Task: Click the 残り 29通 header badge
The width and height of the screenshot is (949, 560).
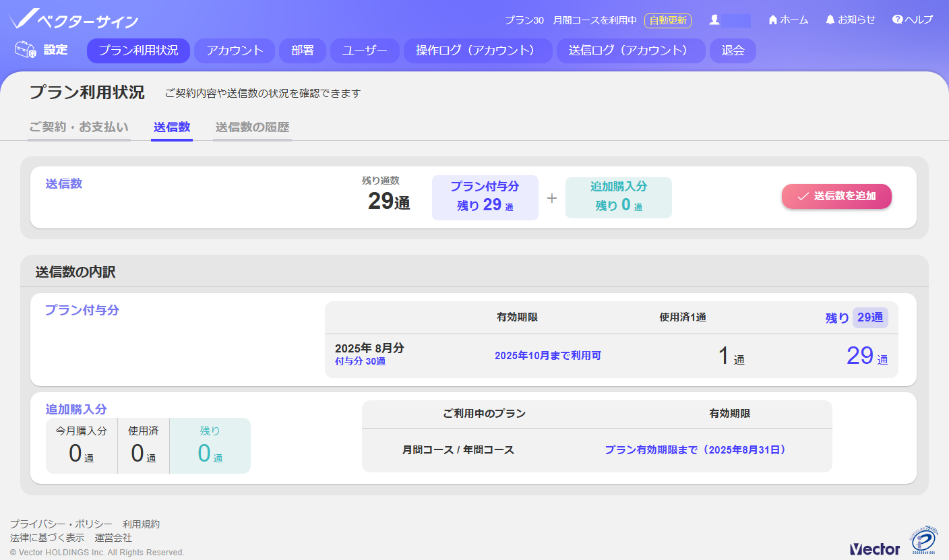Action: point(856,317)
